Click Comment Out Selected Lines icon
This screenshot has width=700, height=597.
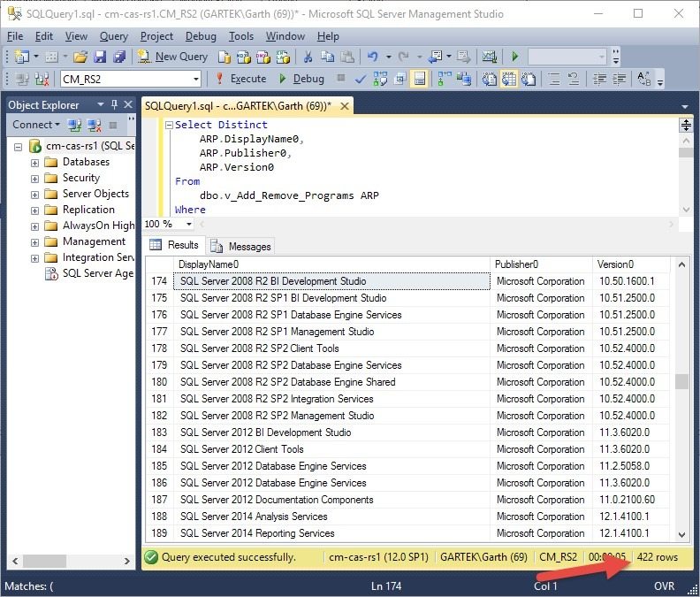click(554, 80)
